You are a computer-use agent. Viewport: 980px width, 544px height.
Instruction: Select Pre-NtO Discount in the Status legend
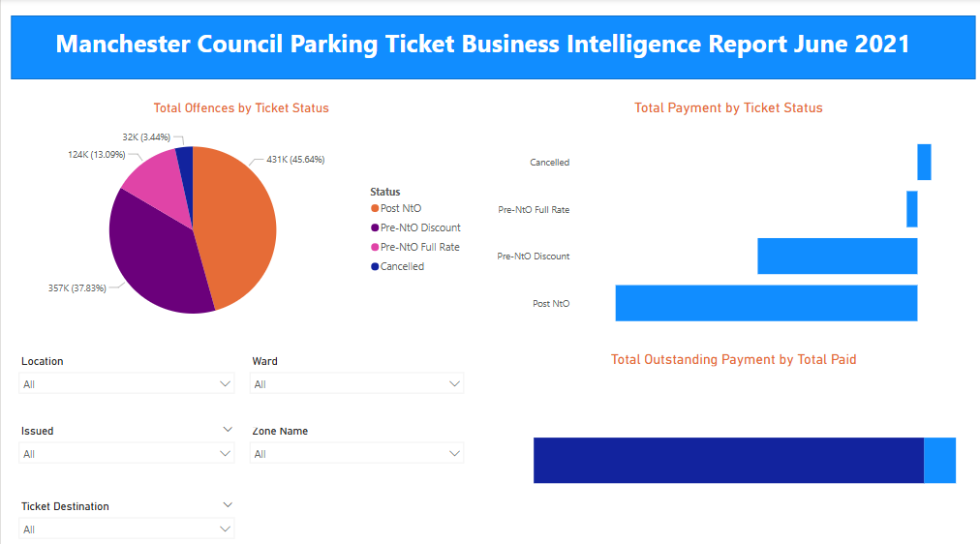[419, 227]
